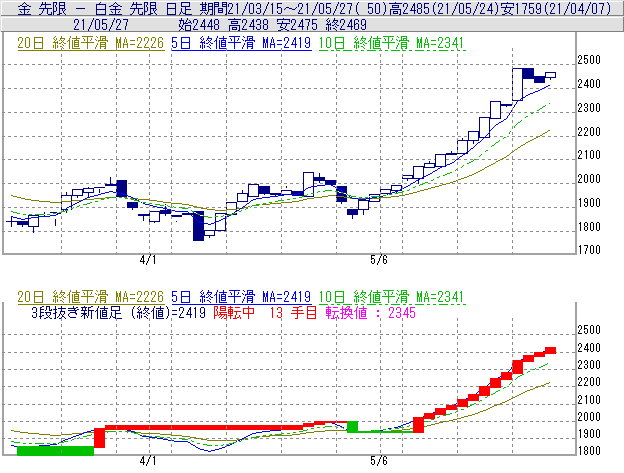Select 20日 終値平滑 MA=2226 legend in lower chart
Image resolution: width=624 pixels, height=473 pixels.
91,297
